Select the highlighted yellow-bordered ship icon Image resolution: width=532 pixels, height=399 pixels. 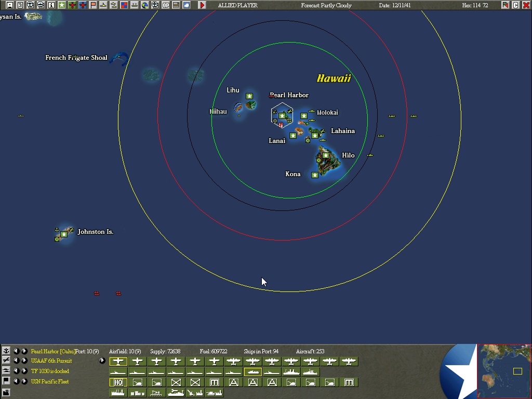click(253, 372)
